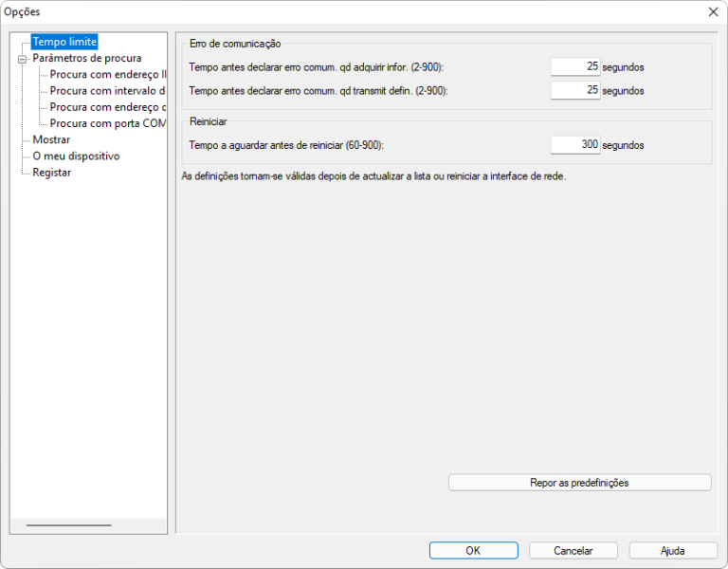Close the Opções dialog window

712,11
